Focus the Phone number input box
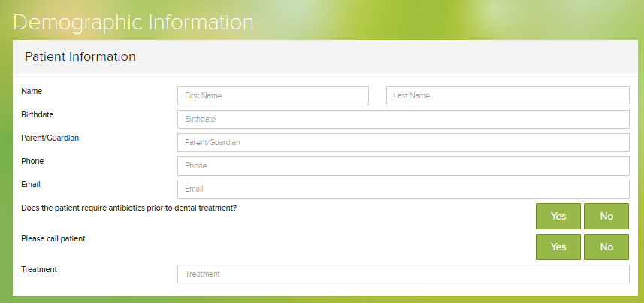Viewport: 644px width, 303px height. coord(403,166)
